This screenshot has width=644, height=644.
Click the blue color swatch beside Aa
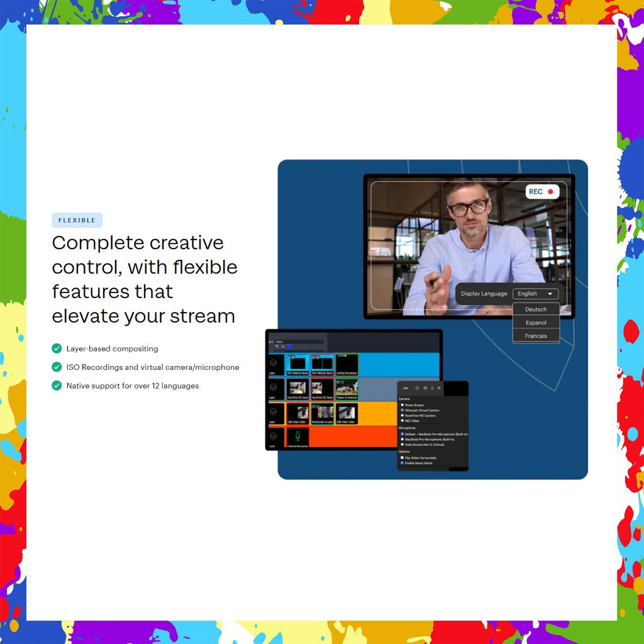pos(288,347)
